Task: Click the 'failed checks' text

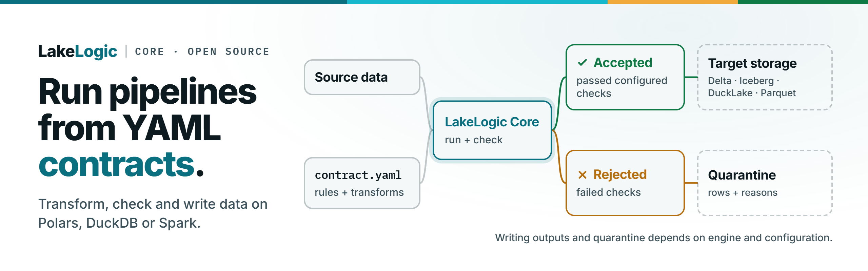Action: [x=608, y=192]
